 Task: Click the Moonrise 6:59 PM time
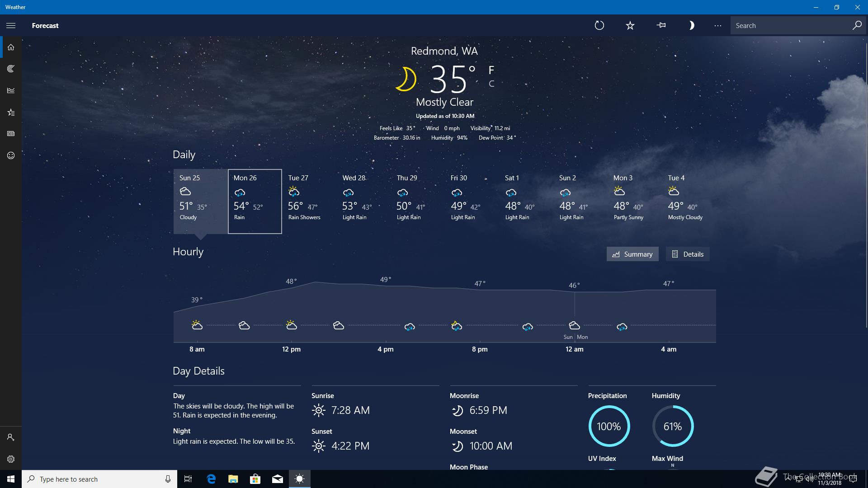click(x=488, y=410)
